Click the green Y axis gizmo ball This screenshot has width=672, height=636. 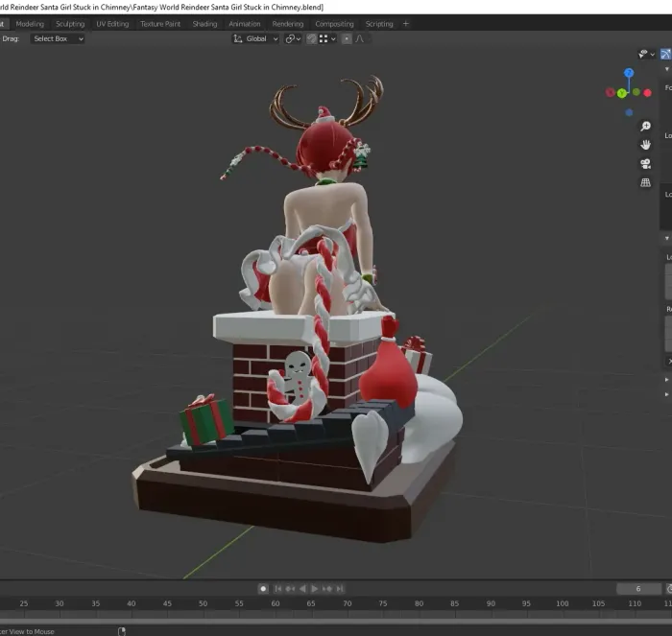tap(622, 93)
